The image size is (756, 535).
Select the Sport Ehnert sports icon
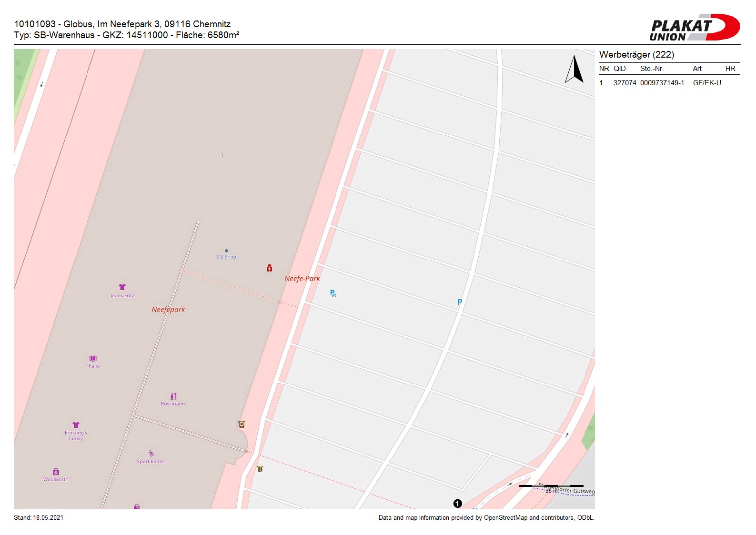151,454
